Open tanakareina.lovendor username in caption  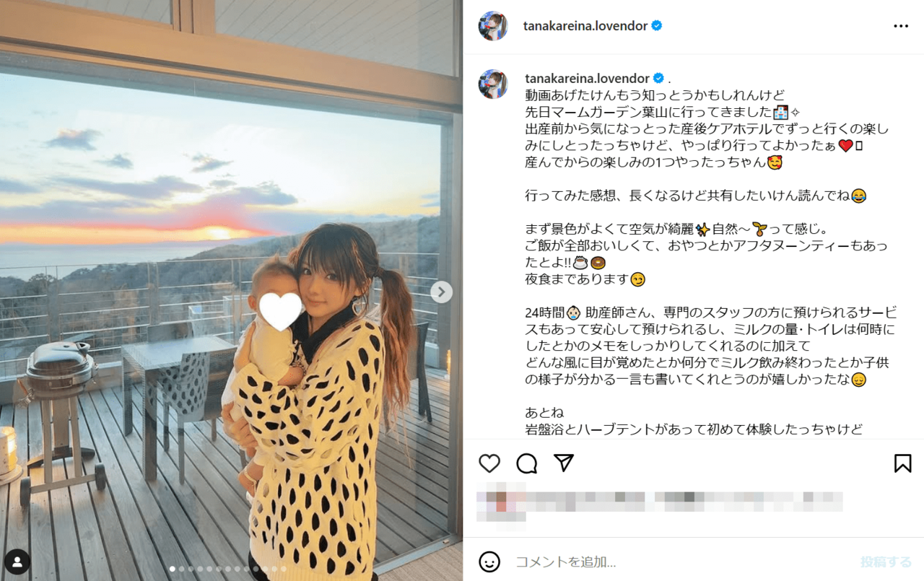(588, 78)
